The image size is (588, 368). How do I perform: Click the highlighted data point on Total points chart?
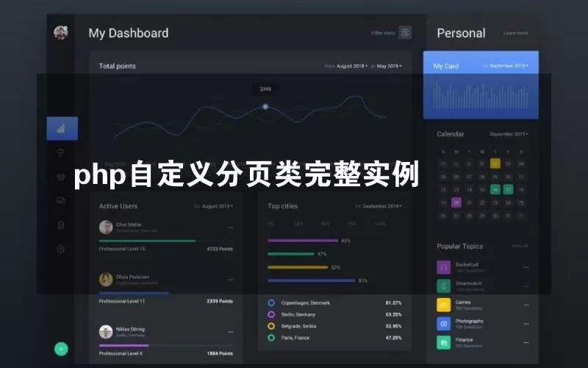(265, 107)
